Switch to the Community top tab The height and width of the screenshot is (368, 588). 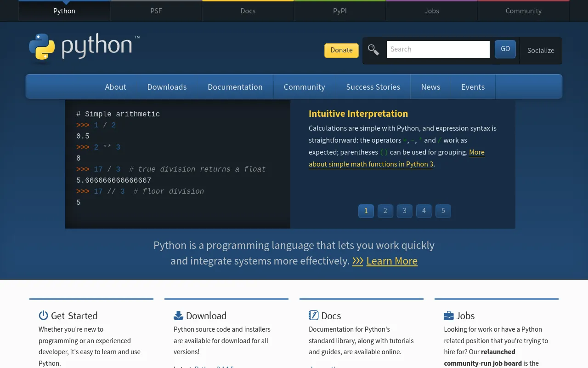coord(524,11)
